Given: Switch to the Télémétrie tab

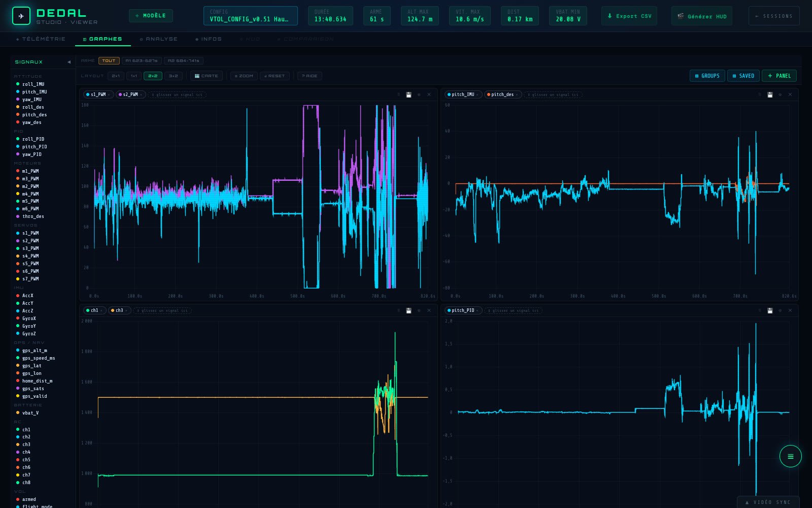Looking at the screenshot, I should (x=41, y=39).
